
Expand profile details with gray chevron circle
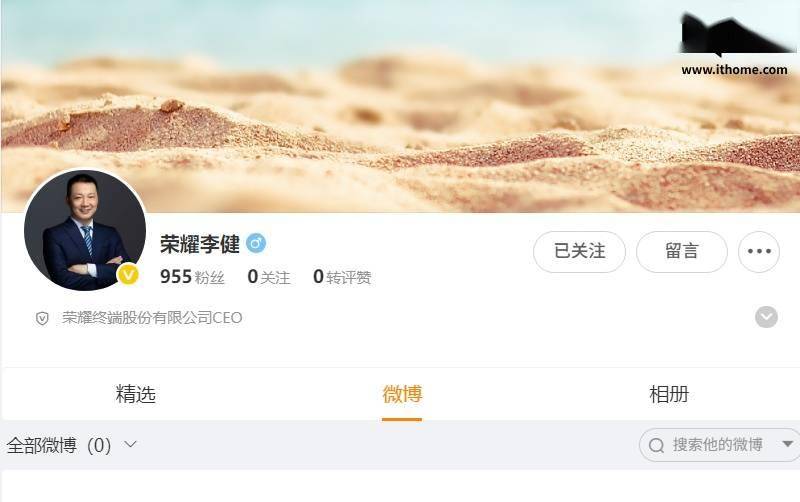pyautogui.click(x=766, y=317)
